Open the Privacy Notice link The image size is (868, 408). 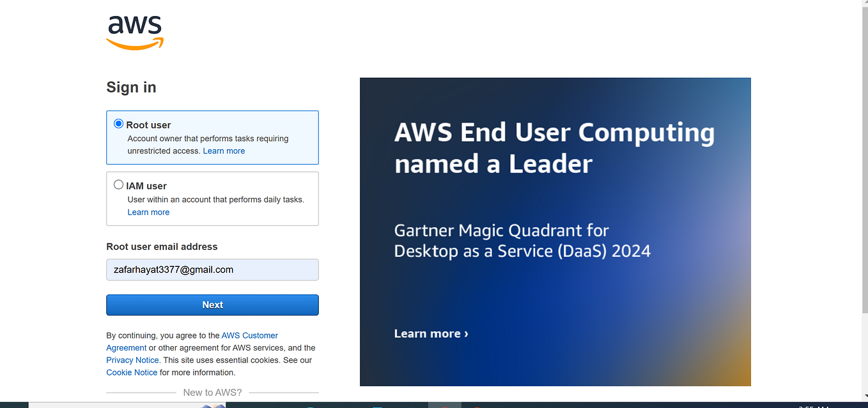click(x=132, y=359)
